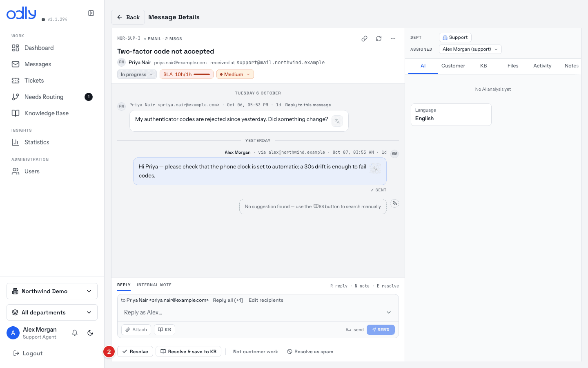Click Resolve as spam
The image size is (588, 368).
310,352
